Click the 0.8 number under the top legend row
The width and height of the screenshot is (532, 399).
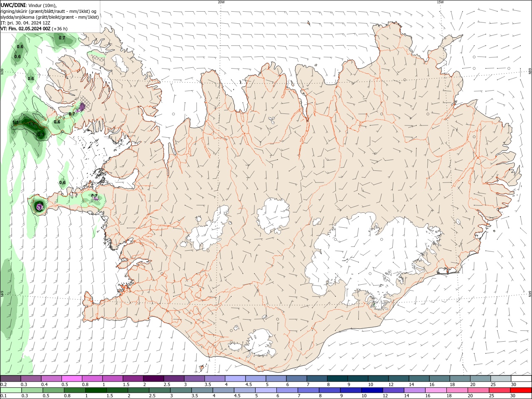[x=85, y=384]
